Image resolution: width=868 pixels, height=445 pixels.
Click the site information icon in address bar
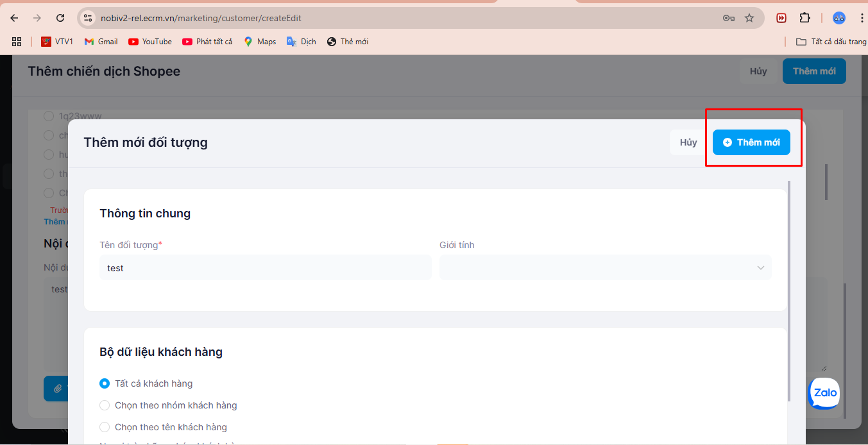pyautogui.click(x=89, y=18)
